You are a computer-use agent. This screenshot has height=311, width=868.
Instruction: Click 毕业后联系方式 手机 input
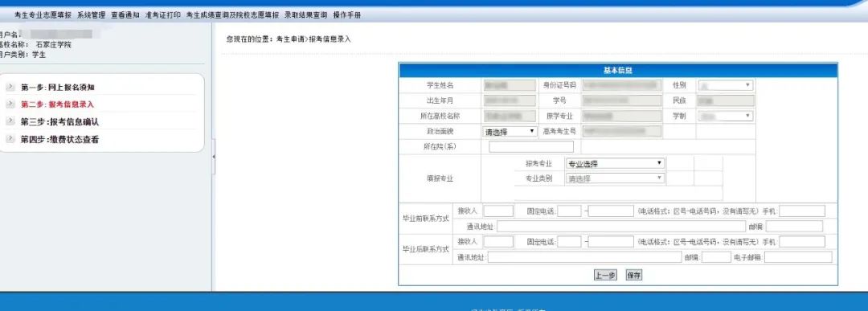coord(802,242)
